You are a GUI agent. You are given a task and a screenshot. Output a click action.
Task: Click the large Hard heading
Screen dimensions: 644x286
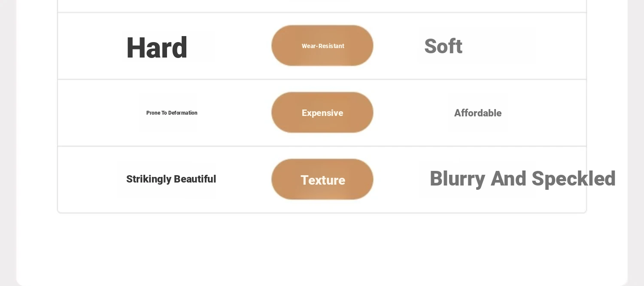coord(157,48)
